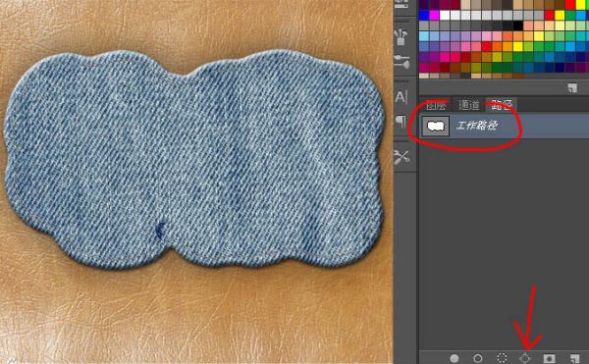Make work path from selection icon
Image resolution: width=589 pixels, height=364 pixels.
tap(525, 358)
